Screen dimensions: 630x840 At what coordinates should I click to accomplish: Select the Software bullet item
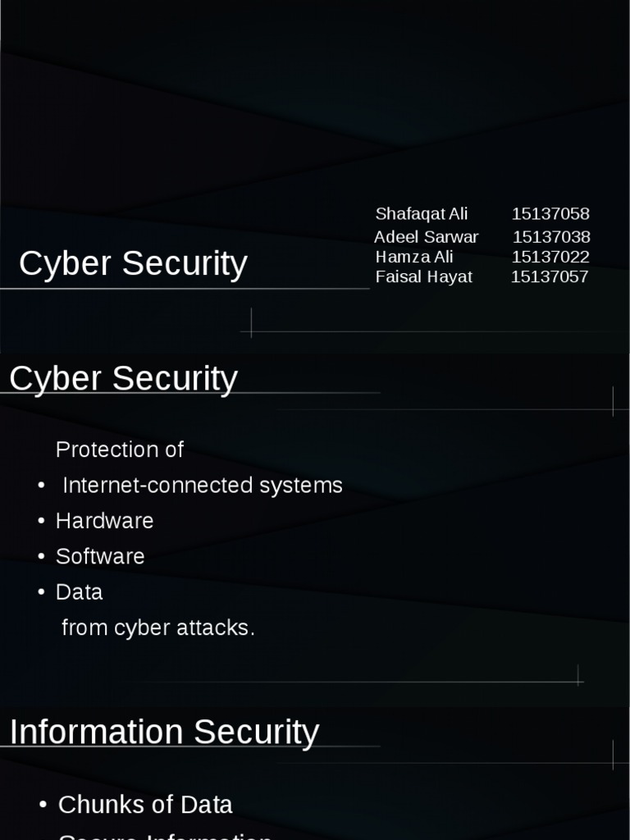[x=100, y=556]
